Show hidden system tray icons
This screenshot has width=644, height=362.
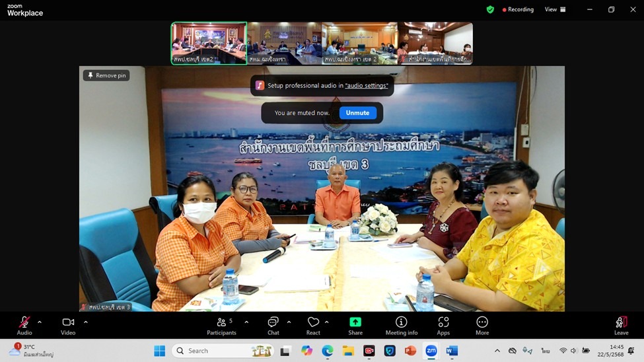(497, 351)
